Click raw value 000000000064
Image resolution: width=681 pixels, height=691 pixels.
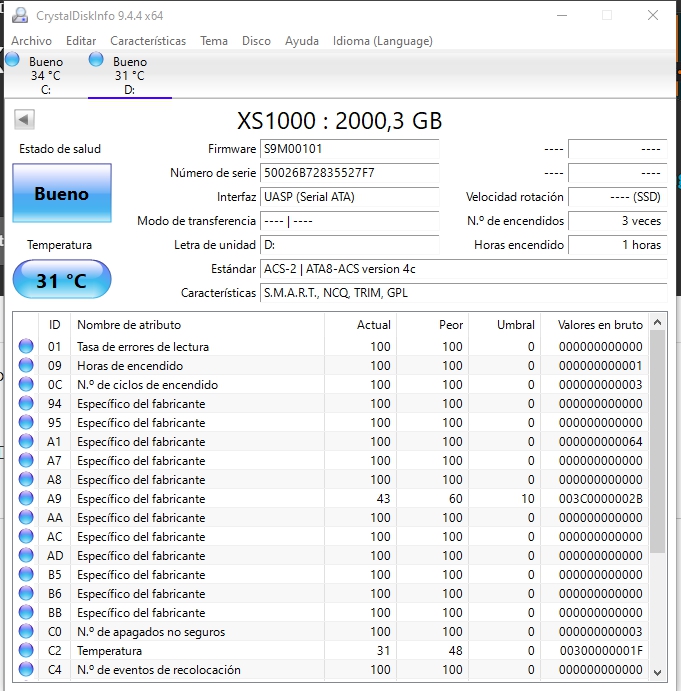tap(601, 442)
